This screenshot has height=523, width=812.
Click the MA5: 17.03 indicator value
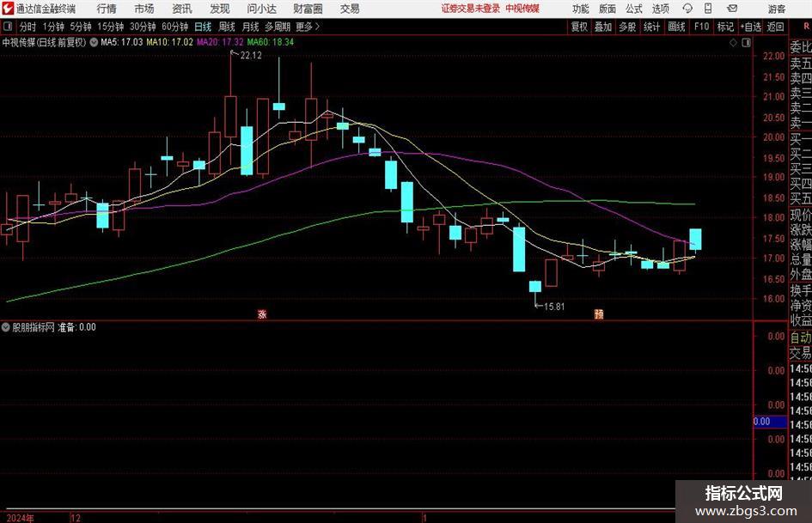[x=121, y=42]
